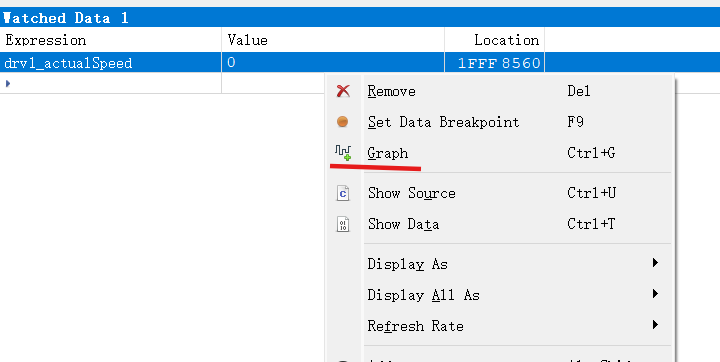
Task: Select the drv1_actualSpeed expression cell
Action: 111,62
